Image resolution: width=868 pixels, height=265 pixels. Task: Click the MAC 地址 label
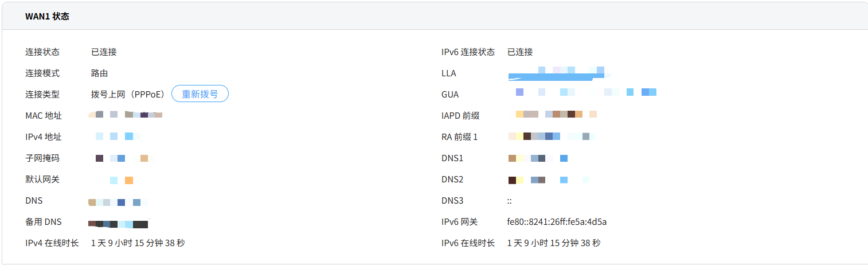coord(43,116)
